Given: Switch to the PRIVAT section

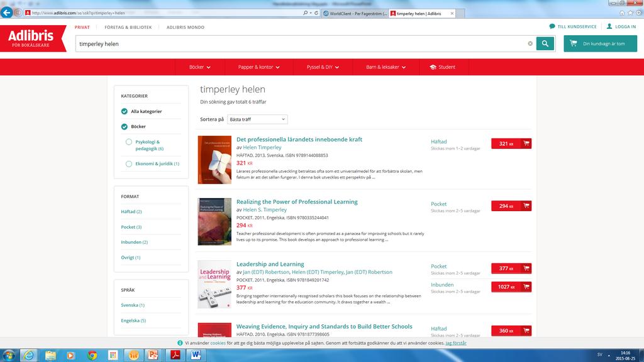Looking at the screenshot, I should tap(82, 27).
